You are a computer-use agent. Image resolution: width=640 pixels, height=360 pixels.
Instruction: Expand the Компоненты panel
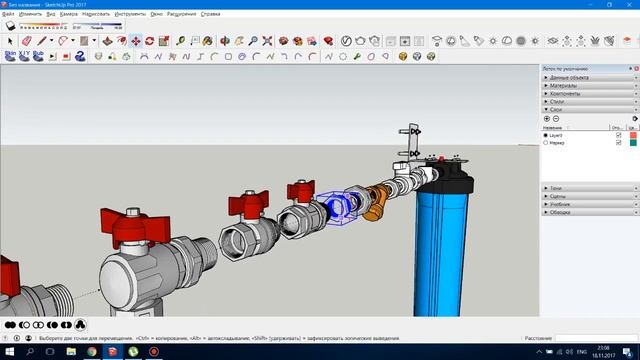[590, 93]
